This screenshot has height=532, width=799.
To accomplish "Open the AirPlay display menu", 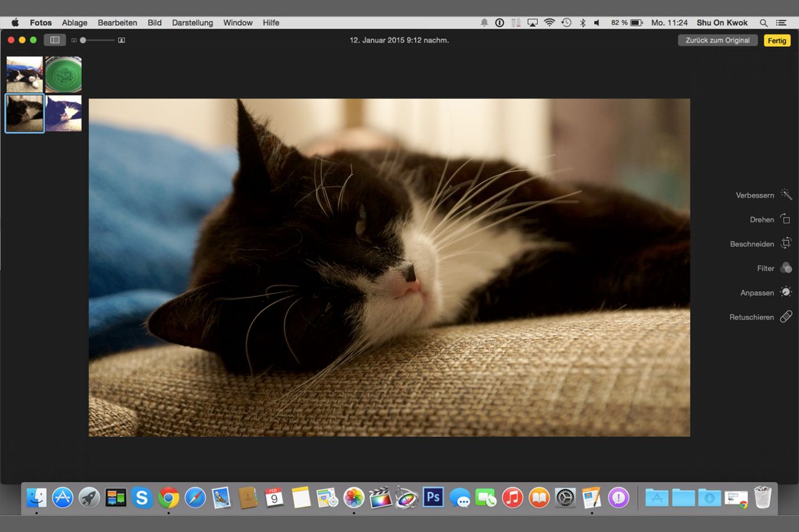I will [x=532, y=23].
